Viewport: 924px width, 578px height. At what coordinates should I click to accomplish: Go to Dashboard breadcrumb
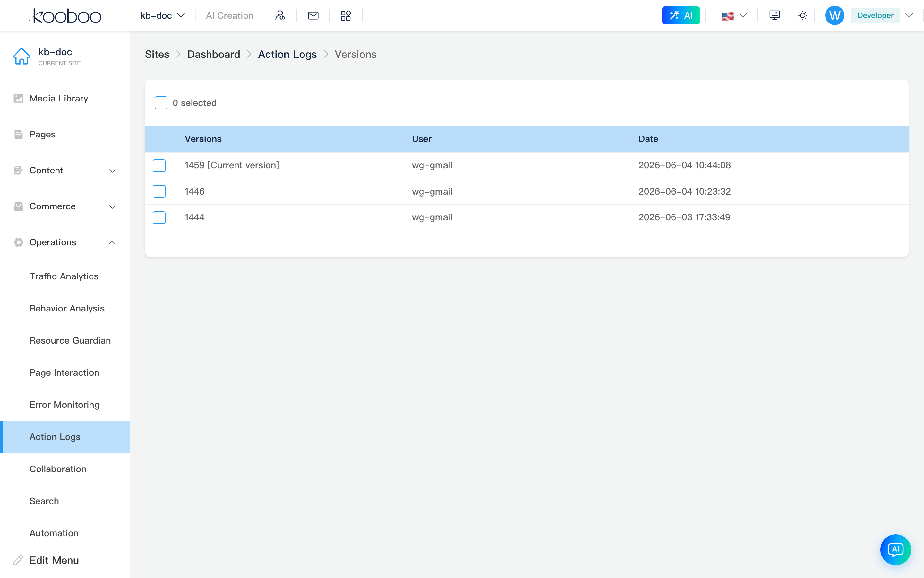click(213, 54)
